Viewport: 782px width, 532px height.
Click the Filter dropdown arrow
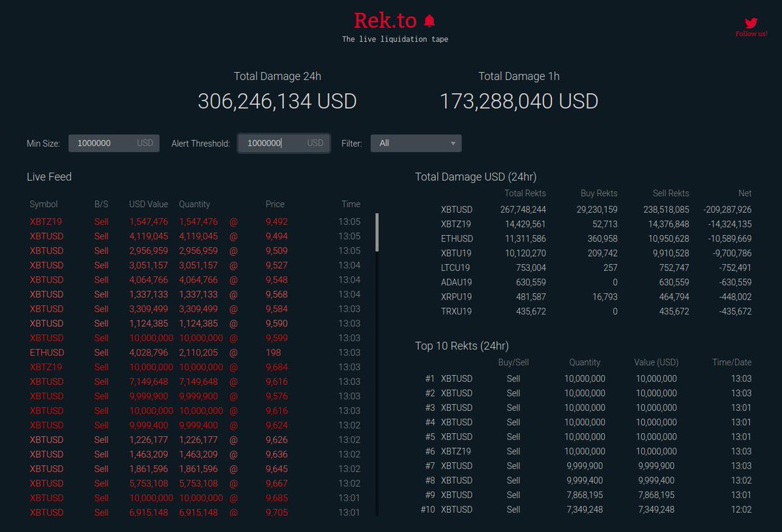coord(453,143)
